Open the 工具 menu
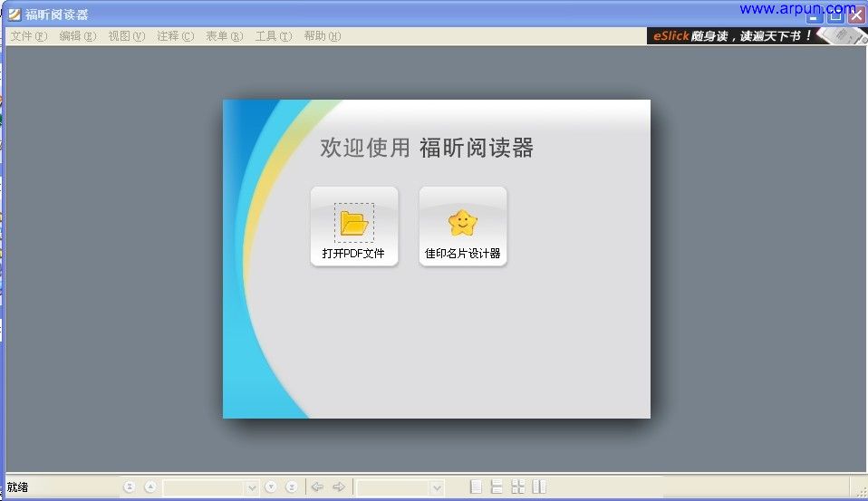868x501 pixels. point(273,36)
